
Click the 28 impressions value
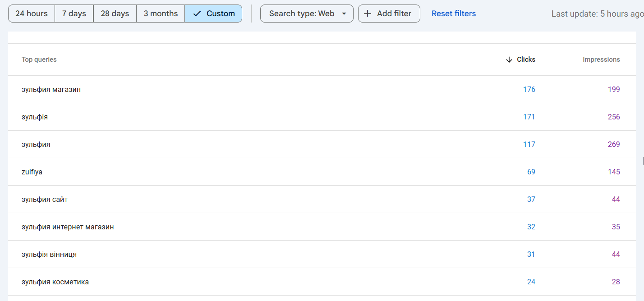coord(616,282)
